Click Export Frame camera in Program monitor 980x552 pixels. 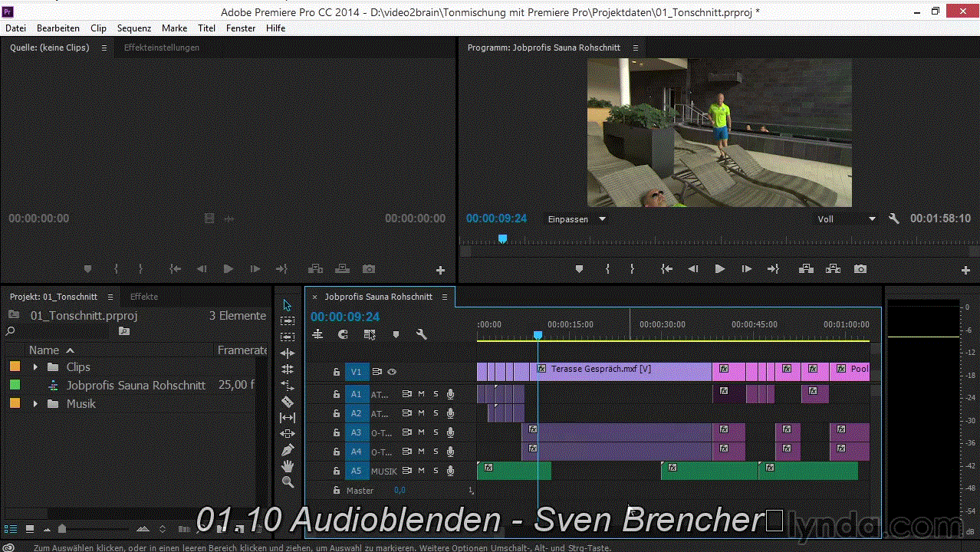click(860, 269)
